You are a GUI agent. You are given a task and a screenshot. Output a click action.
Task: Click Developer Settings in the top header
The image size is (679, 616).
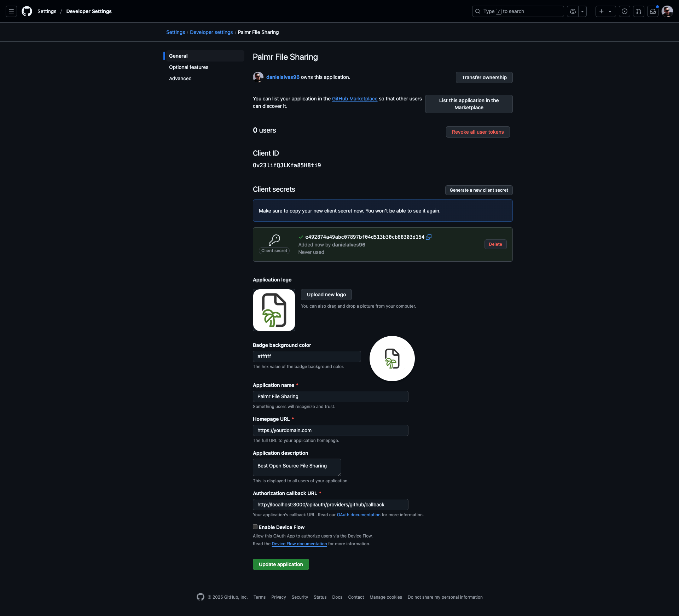(89, 11)
